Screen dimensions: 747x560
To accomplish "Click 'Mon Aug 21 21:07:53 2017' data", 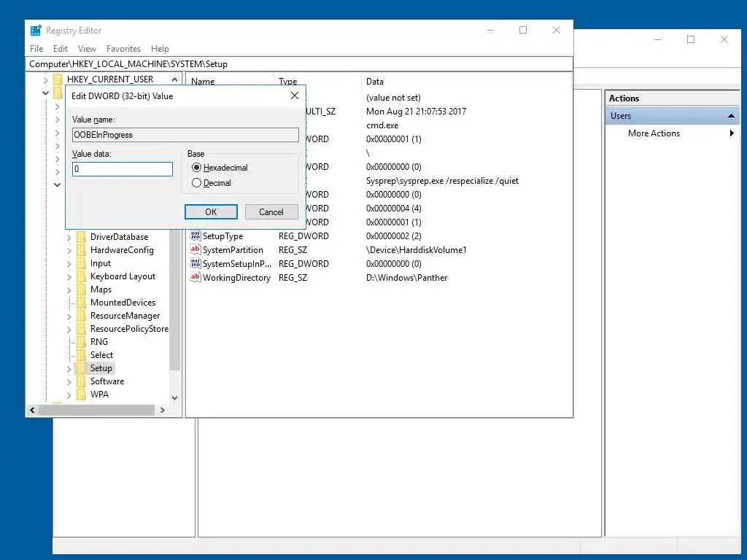I will point(416,112).
